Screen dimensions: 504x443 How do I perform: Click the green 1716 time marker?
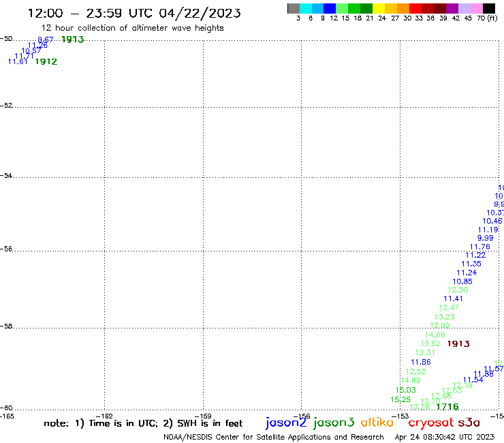coord(447,407)
